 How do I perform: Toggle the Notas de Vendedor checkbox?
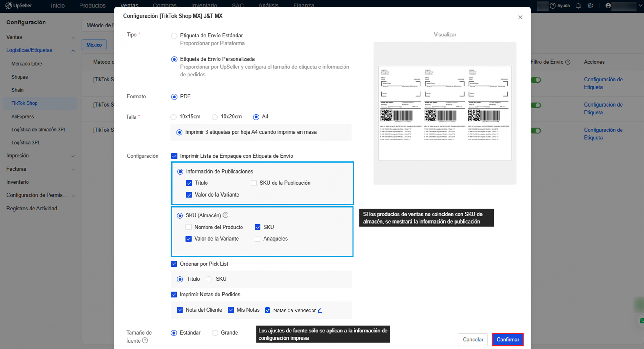pyautogui.click(x=268, y=310)
